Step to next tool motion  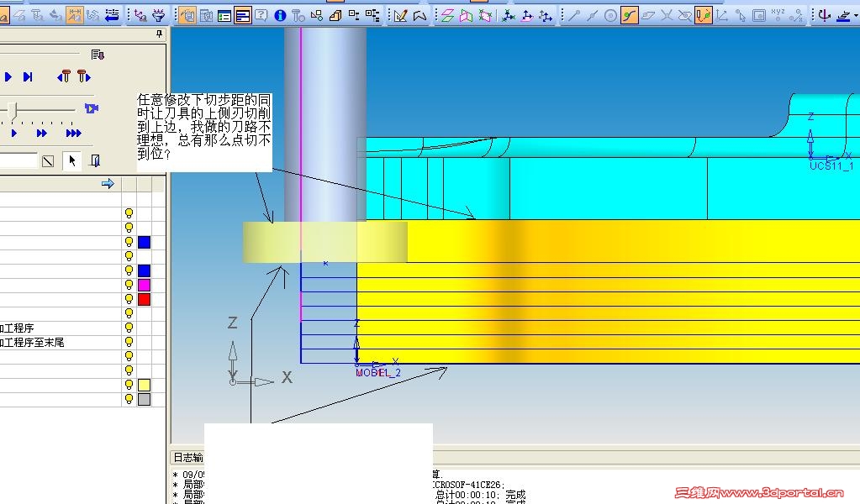[83, 76]
